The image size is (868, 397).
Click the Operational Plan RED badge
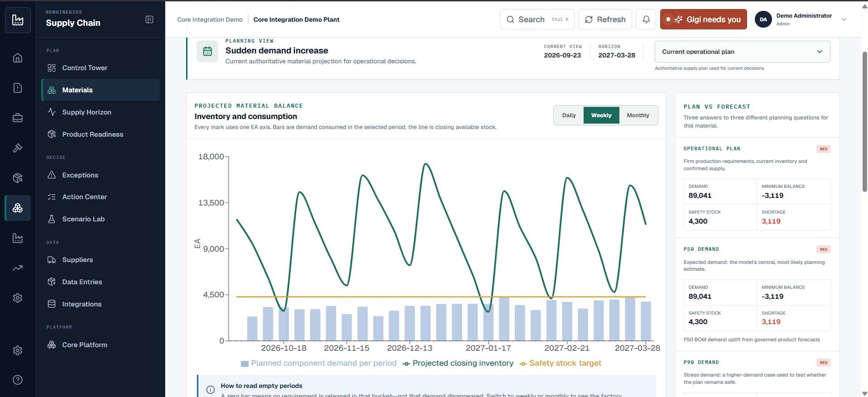coord(823,149)
